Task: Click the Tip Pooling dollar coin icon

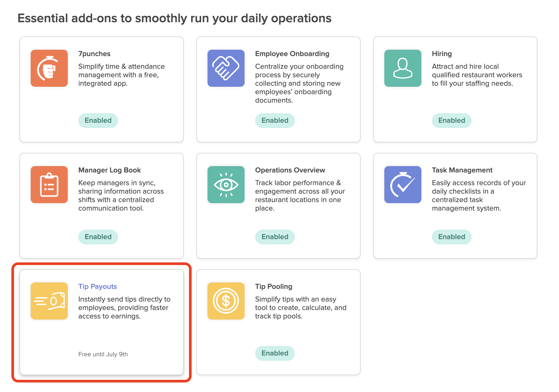Action: coord(226,301)
